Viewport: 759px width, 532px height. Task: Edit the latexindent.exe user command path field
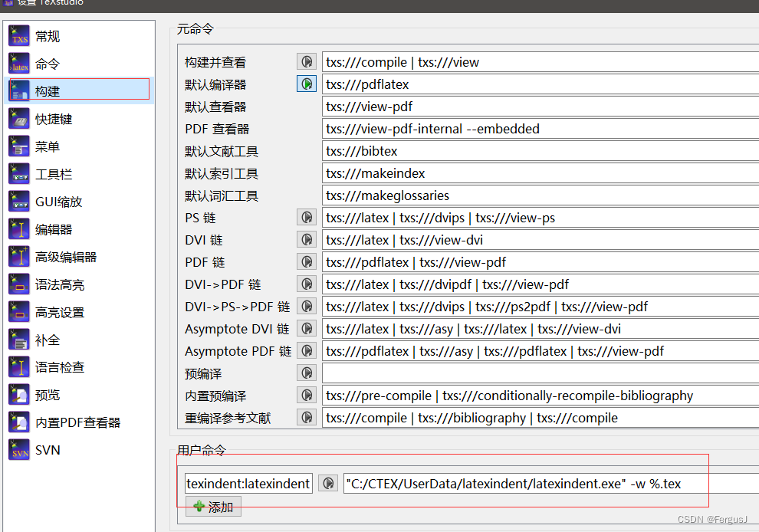pos(551,483)
